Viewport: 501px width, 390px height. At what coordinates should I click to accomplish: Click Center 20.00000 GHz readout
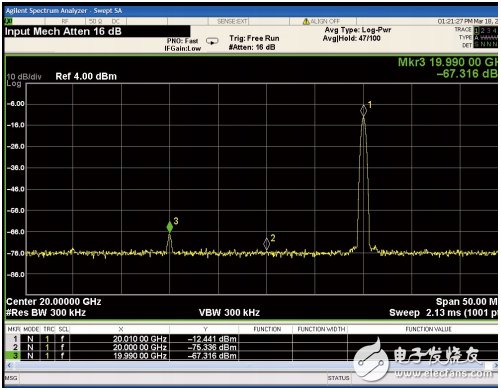(x=54, y=302)
